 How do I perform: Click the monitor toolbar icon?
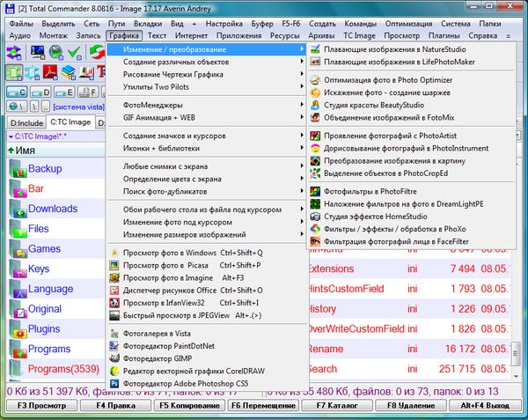pos(37,52)
